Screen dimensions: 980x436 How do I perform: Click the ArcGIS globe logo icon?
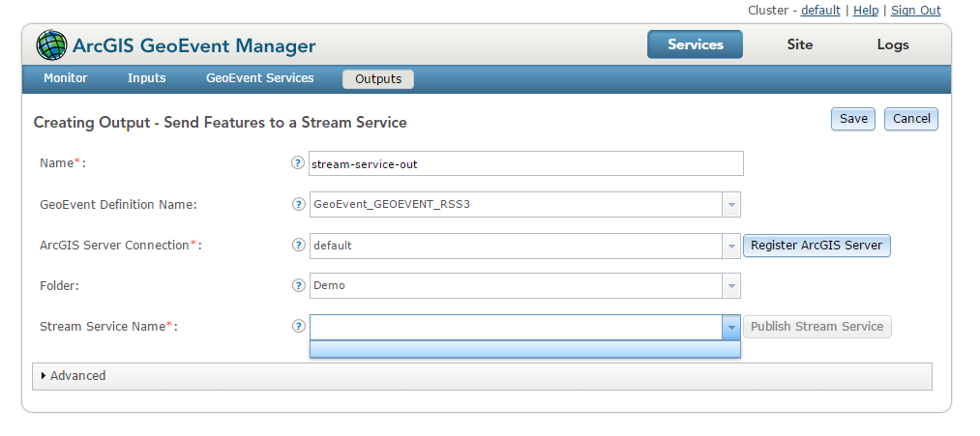pos(51,45)
